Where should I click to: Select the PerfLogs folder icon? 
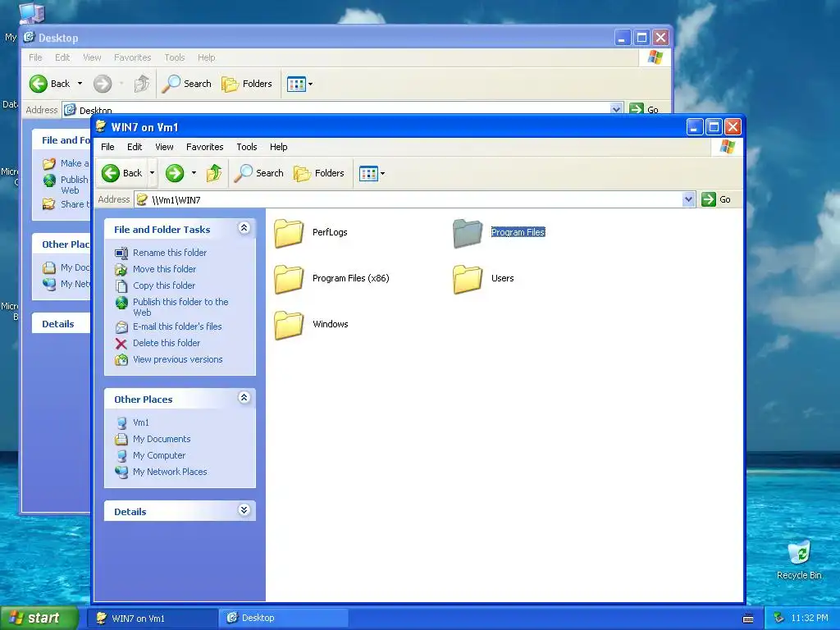point(289,233)
